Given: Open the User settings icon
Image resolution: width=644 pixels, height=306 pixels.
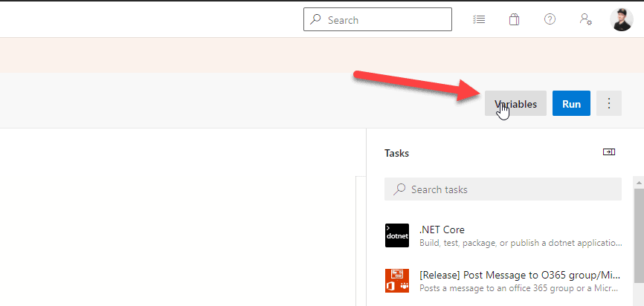Looking at the screenshot, I should tap(586, 20).
